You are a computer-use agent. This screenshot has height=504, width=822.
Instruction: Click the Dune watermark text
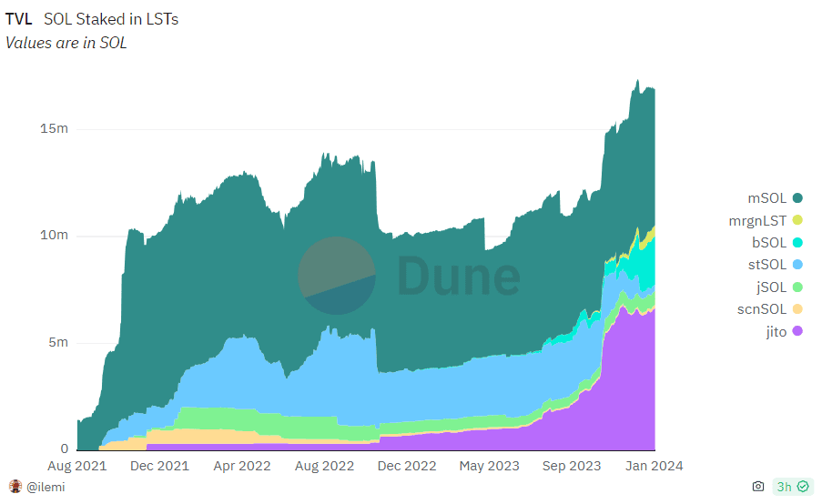click(459, 276)
